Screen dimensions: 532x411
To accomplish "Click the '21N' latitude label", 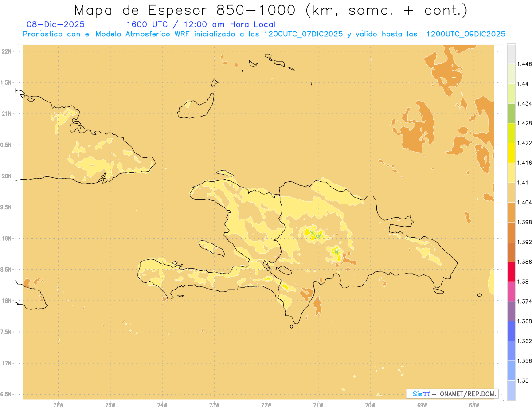I will tap(7, 114).
